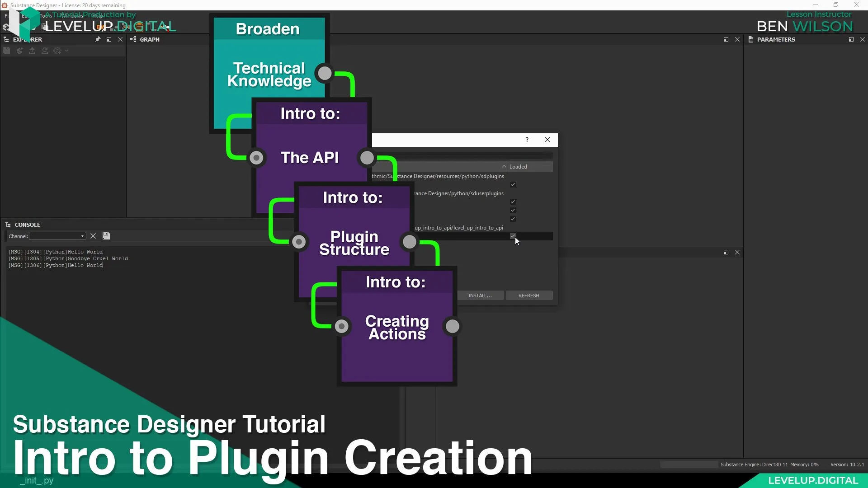868x488 pixels.
Task: Click the REFRESH button in plugin dialog
Action: pos(528,295)
